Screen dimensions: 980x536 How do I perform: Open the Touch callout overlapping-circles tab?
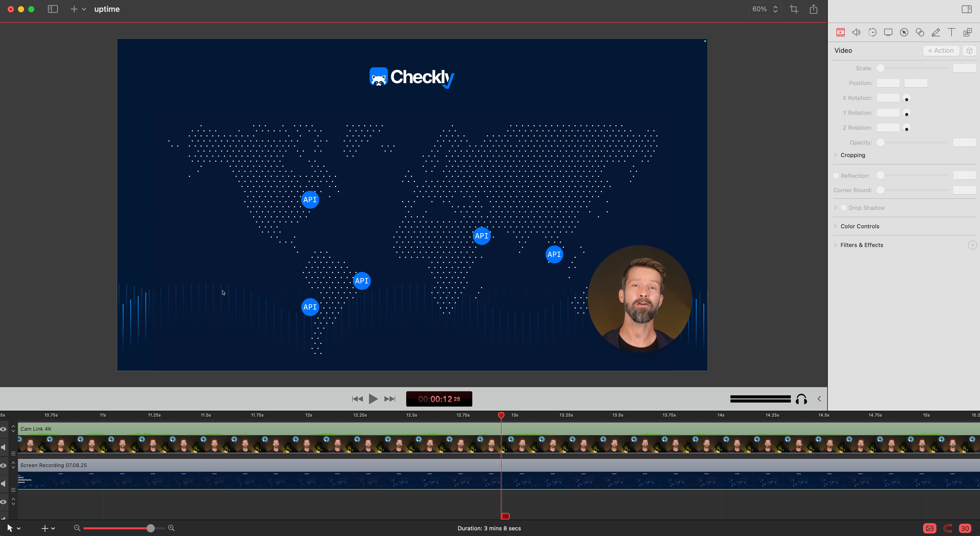(920, 32)
